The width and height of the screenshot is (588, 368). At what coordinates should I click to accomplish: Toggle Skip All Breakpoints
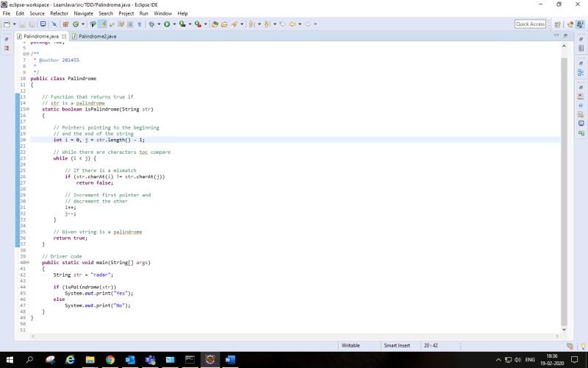54,24
